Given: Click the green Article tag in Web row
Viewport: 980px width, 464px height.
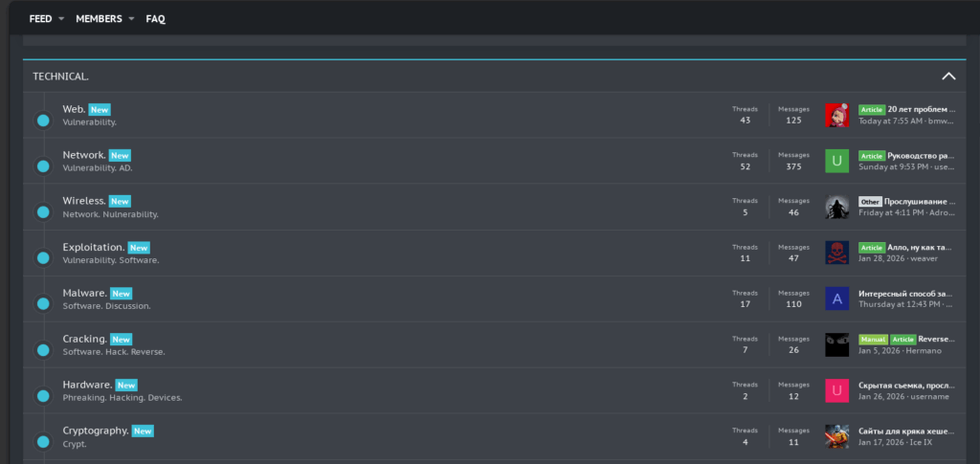Looking at the screenshot, I should 871,110.
